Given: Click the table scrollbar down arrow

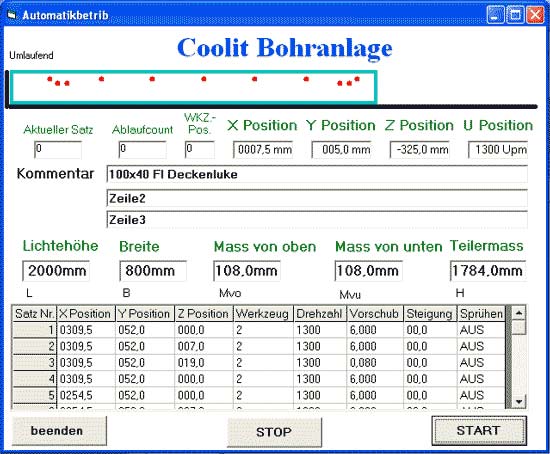Looking at the screenshot, I should click(x=519, y=401).
